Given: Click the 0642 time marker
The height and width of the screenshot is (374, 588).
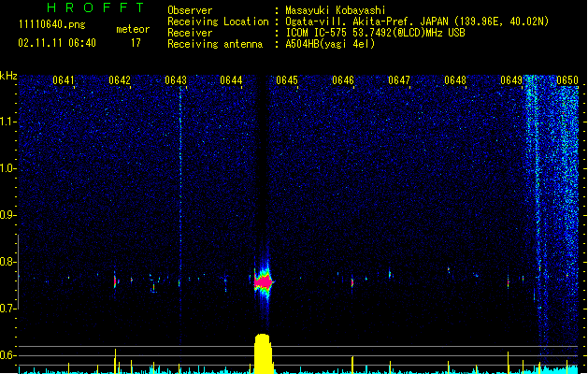Looking at the screenshot, I should tap(120, 80).
